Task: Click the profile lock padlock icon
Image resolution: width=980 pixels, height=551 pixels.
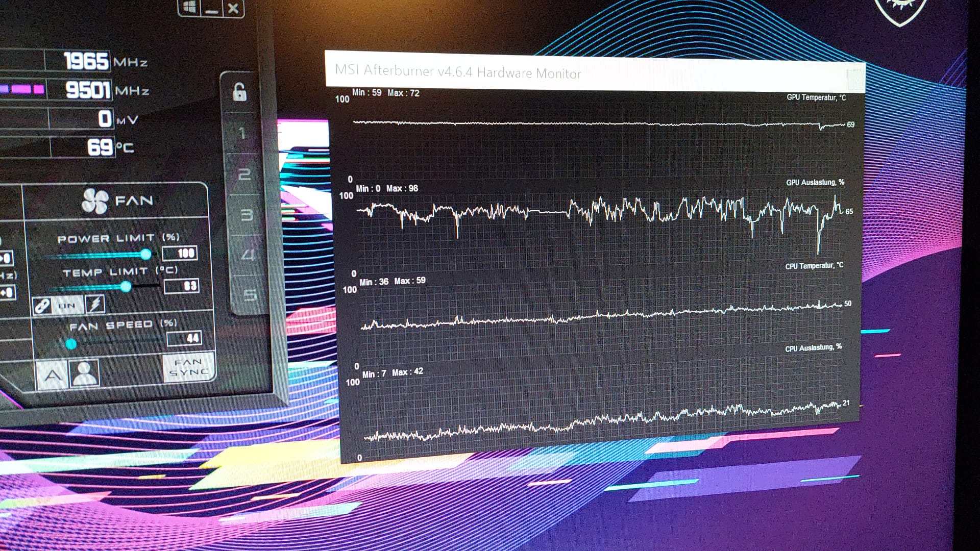Action: pyautogui.click(x=239, y=92)
